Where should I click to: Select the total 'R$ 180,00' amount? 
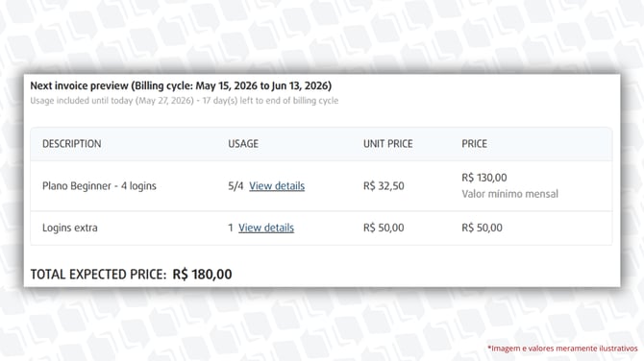click(202, 274)
